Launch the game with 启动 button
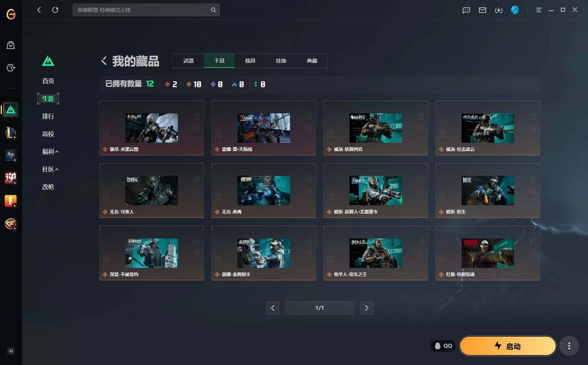 [x=508, y=346]
